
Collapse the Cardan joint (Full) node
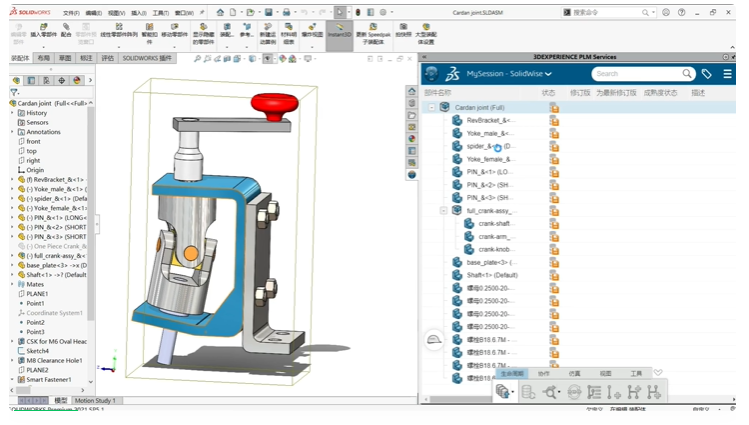click(432, 107)
